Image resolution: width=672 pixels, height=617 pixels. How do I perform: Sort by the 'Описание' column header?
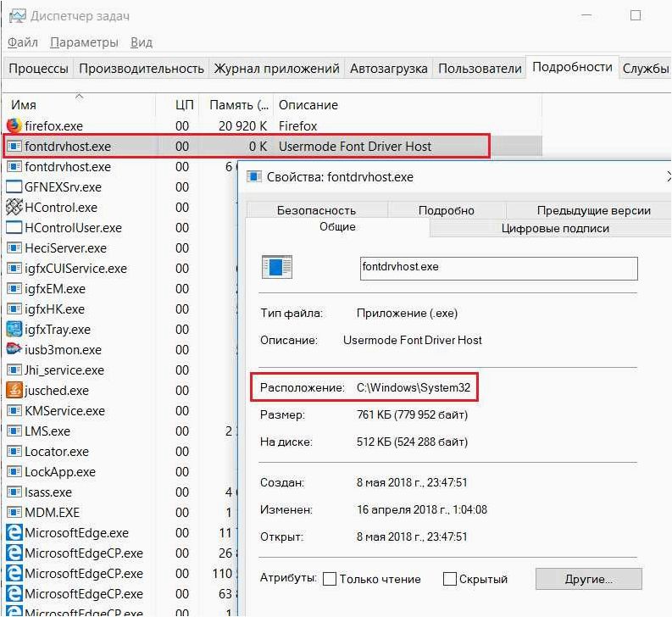[x=407, y=104]
